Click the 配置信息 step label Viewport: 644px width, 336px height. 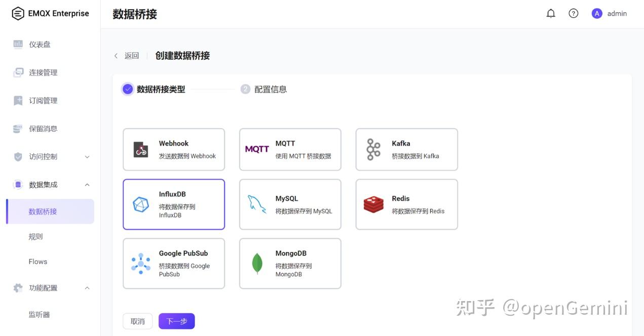click(x=271, y=89)
